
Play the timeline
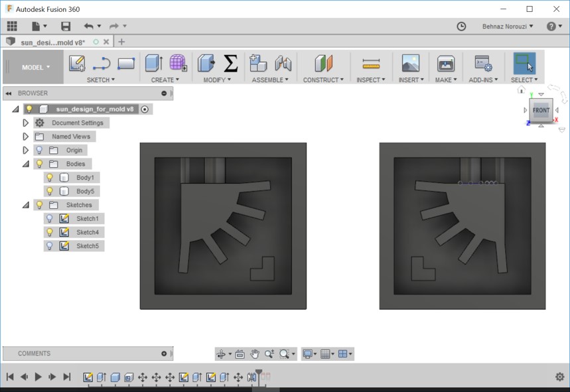[38, 377]
